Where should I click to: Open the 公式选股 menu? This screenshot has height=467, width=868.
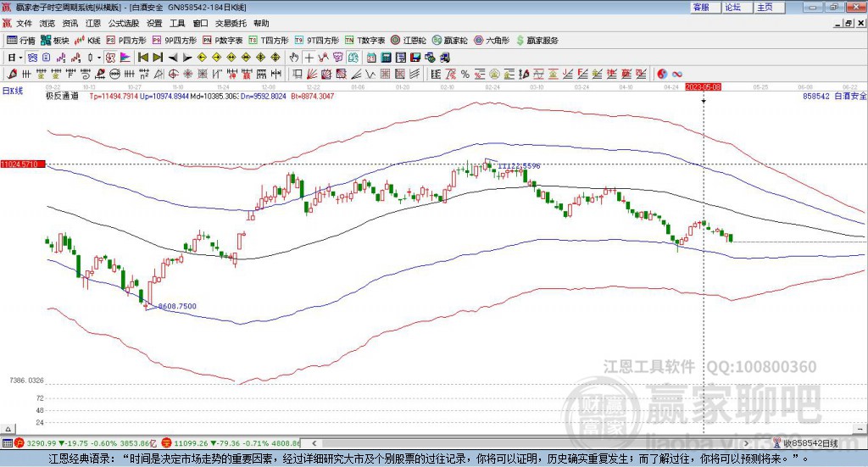(x=124, y=23)
